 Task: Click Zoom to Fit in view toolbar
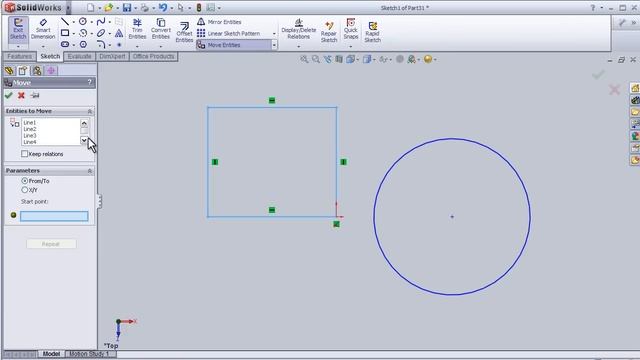(x=304, y=59)
